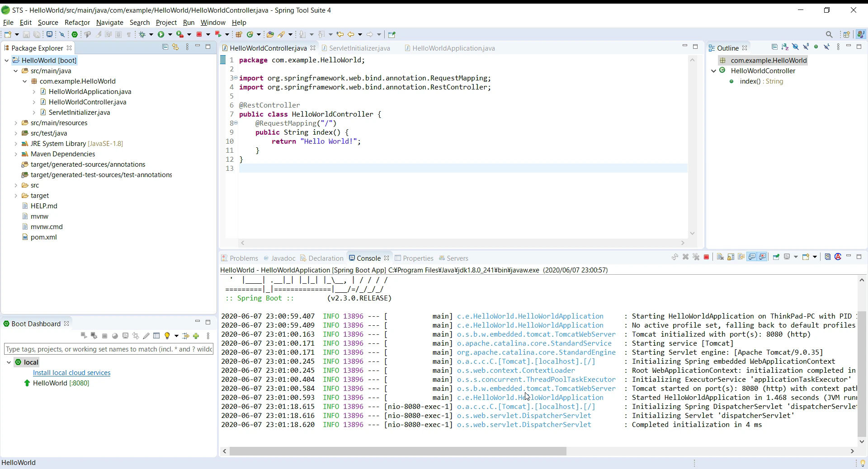This screenshot has width=868, height=469.
Task: Open the Navigate menu
Action: pyautogui.click(x=110, y=23)
